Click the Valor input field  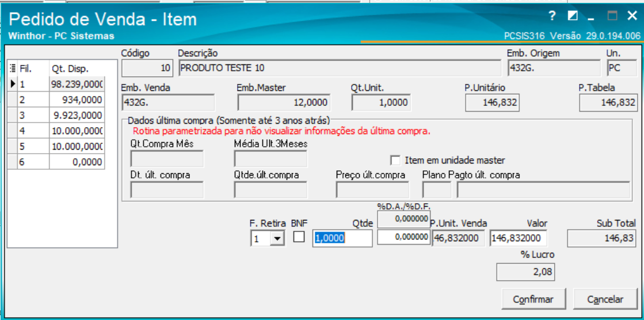(x=518, y=238)
